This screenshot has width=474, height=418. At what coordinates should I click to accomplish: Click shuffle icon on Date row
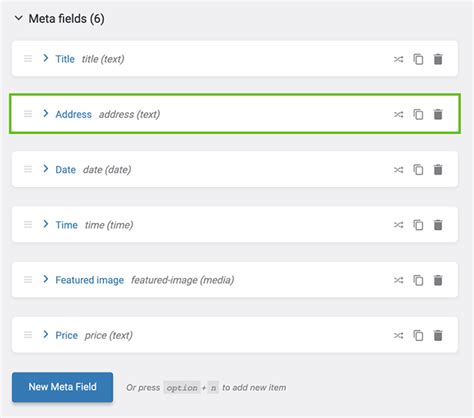(x=398, y=170)
